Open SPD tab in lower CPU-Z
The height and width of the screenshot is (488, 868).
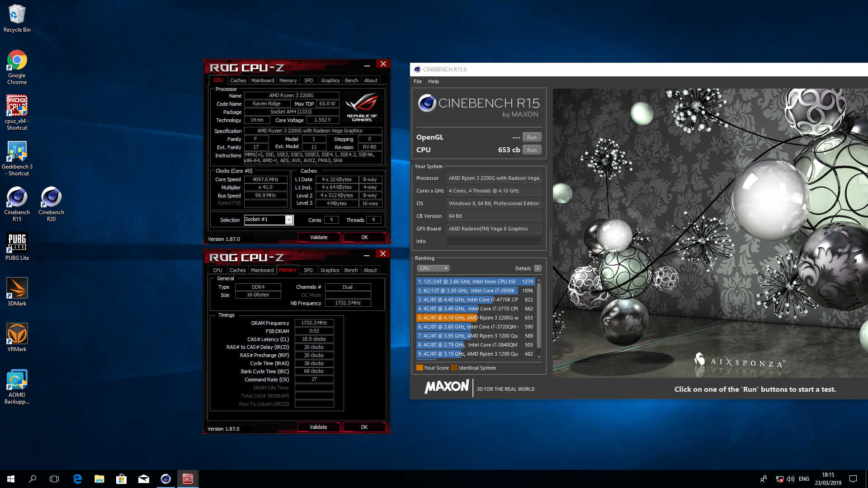[308, 270]
